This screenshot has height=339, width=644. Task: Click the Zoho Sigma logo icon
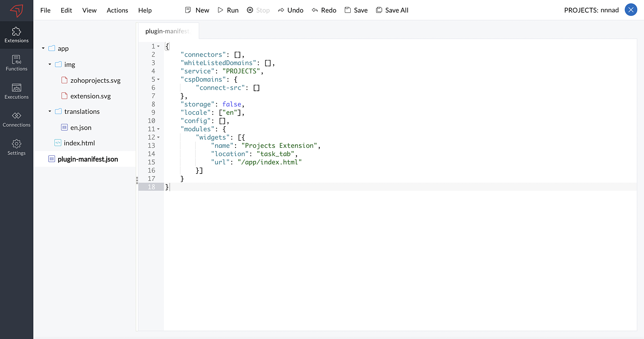16,10
